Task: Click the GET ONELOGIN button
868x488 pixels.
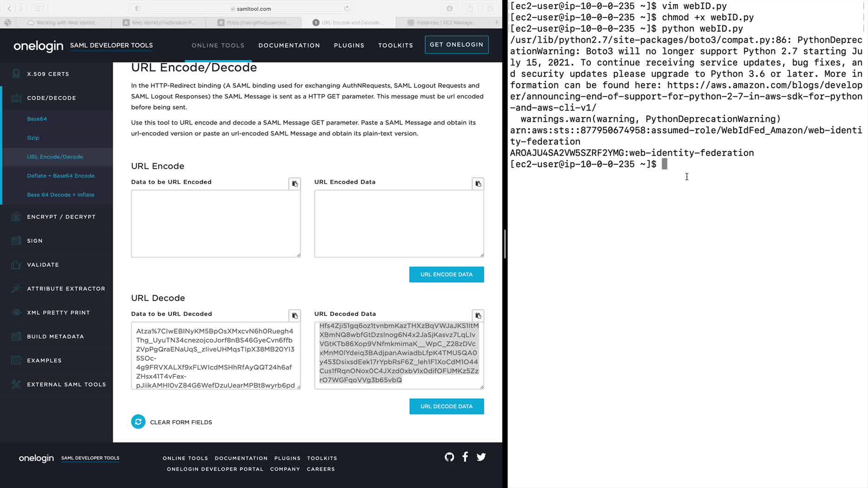Action: click(x=456, y=45)
